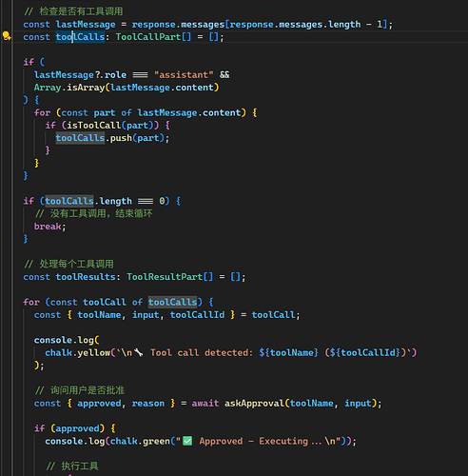Click 'part' in 'for (const part of'
The height and width of the screenshot is (476, 468).
(105, 112)
